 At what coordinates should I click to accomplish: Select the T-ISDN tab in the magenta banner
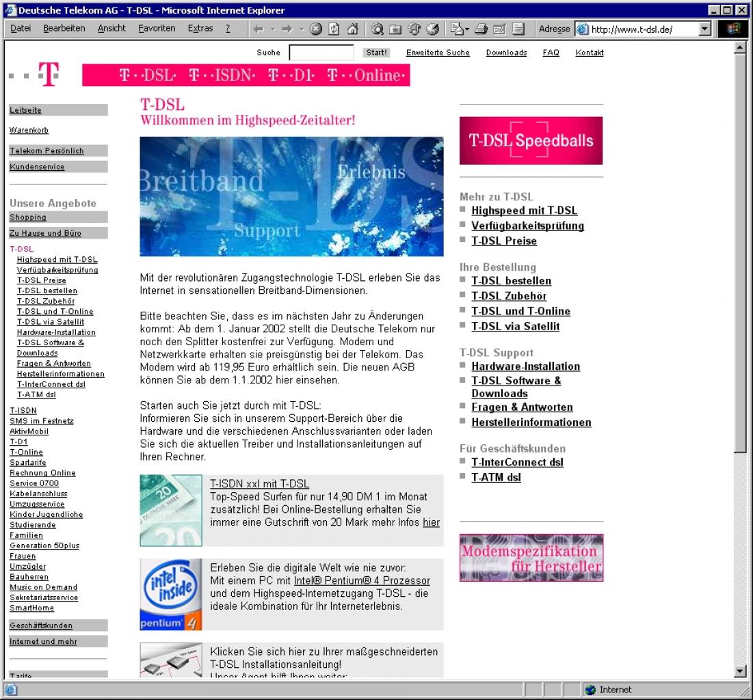(222, 75)
